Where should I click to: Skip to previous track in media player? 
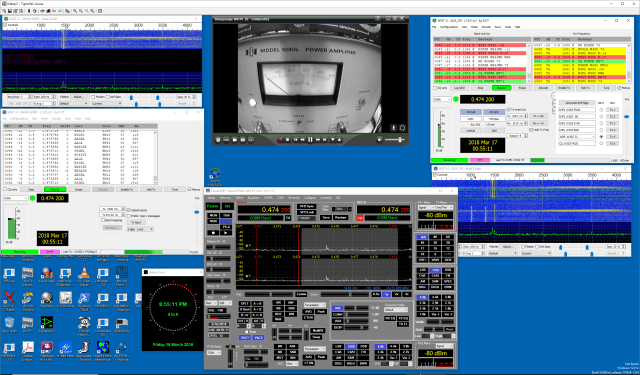[x=296, y=140]
